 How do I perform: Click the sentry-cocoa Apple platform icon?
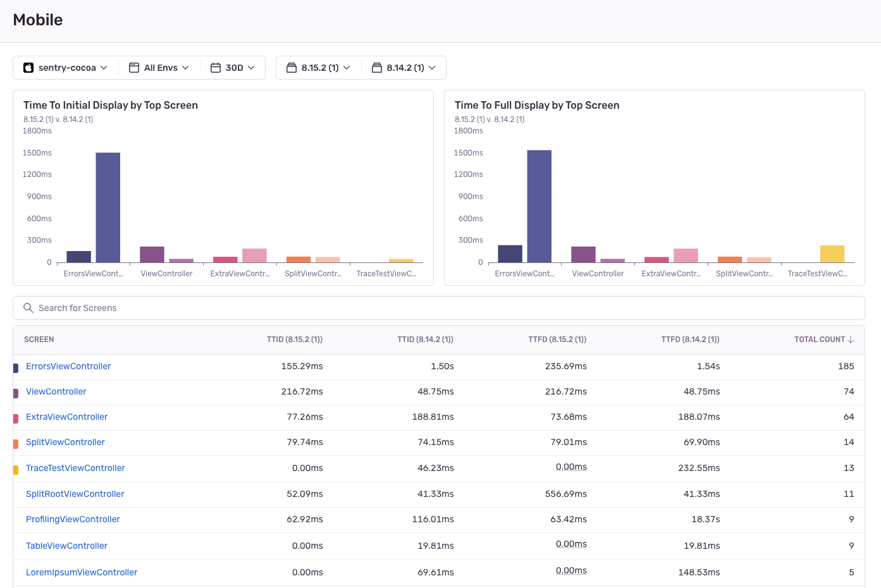coord(28,68)
